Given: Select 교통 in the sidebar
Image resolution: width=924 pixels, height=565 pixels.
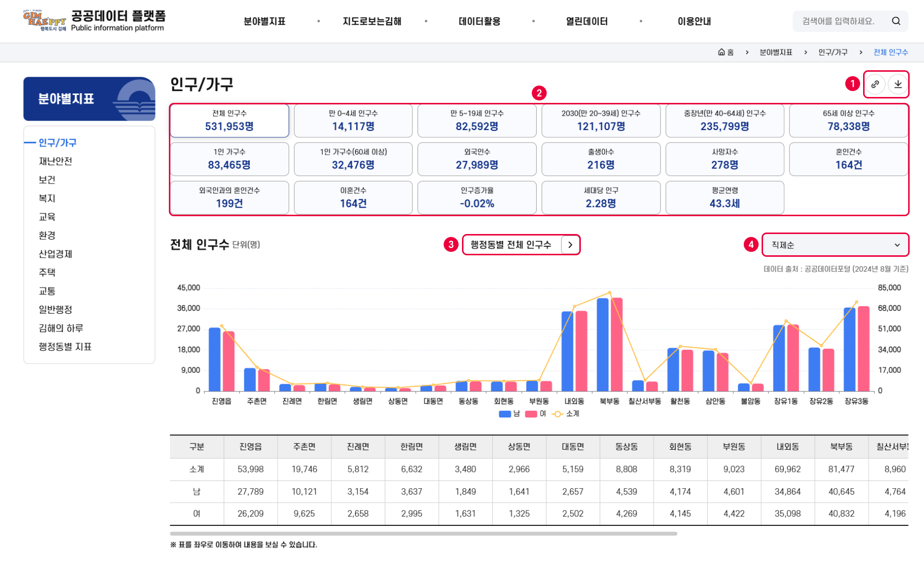Looking at the screenshot, I should [x=47, y=291].
